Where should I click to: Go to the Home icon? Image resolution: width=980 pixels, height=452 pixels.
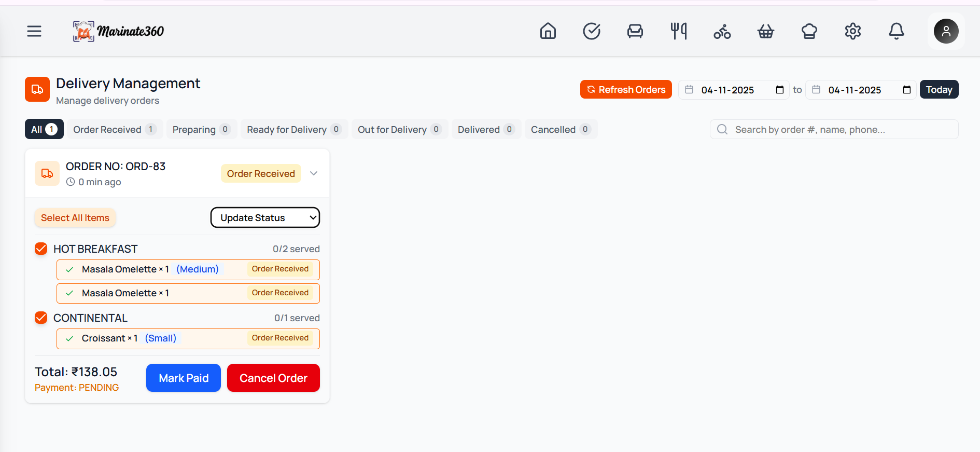[x=548, y=31]
